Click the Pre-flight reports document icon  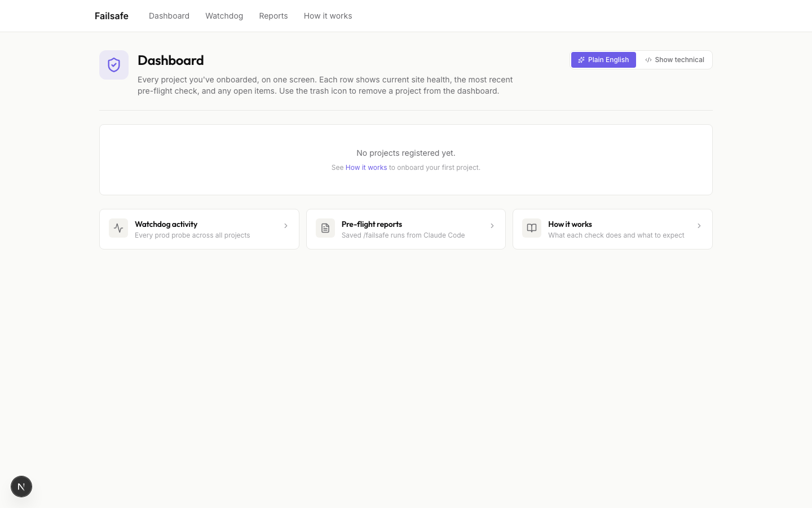[x=325, y=228]
